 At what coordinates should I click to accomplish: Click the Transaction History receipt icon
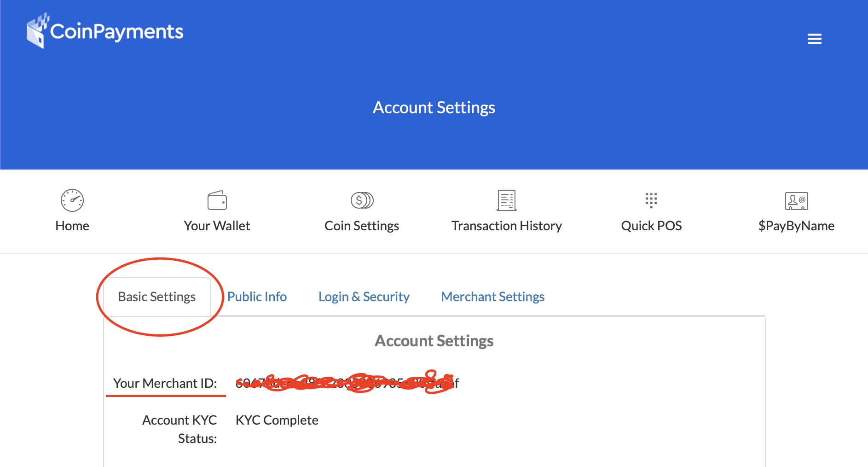[506, 200]
